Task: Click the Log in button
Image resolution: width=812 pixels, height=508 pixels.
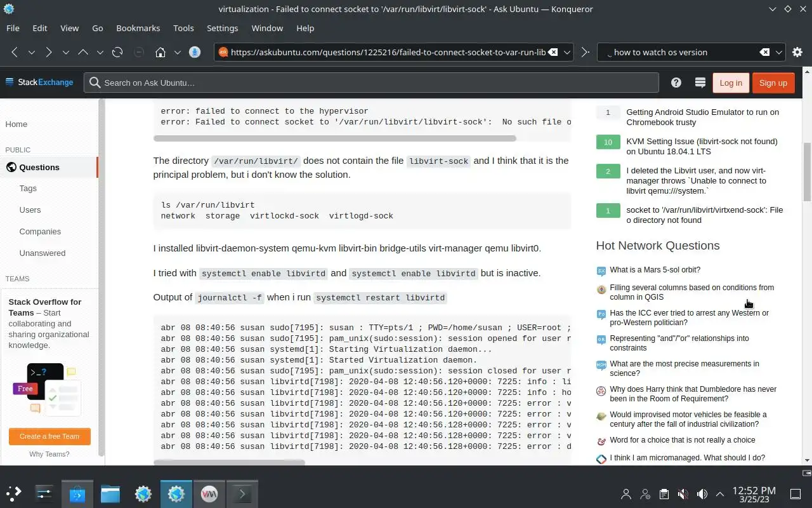Action: tap(731, 83)
